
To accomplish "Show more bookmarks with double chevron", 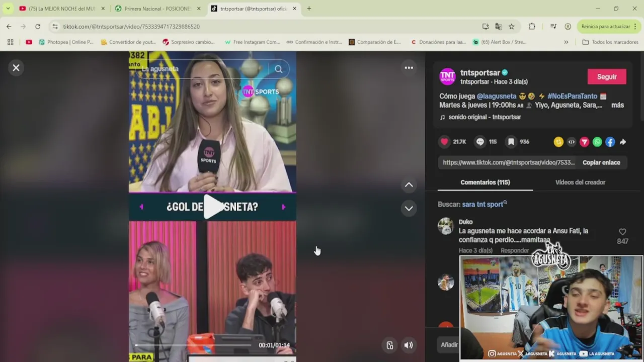I will [x=566, y=42].
